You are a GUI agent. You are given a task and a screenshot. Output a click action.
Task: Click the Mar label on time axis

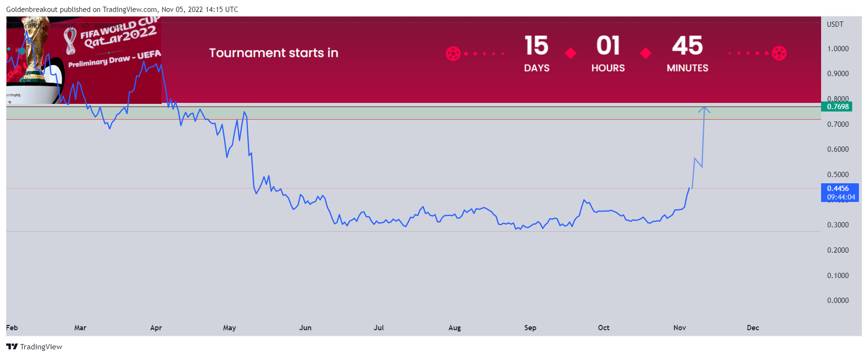[80, 328]
